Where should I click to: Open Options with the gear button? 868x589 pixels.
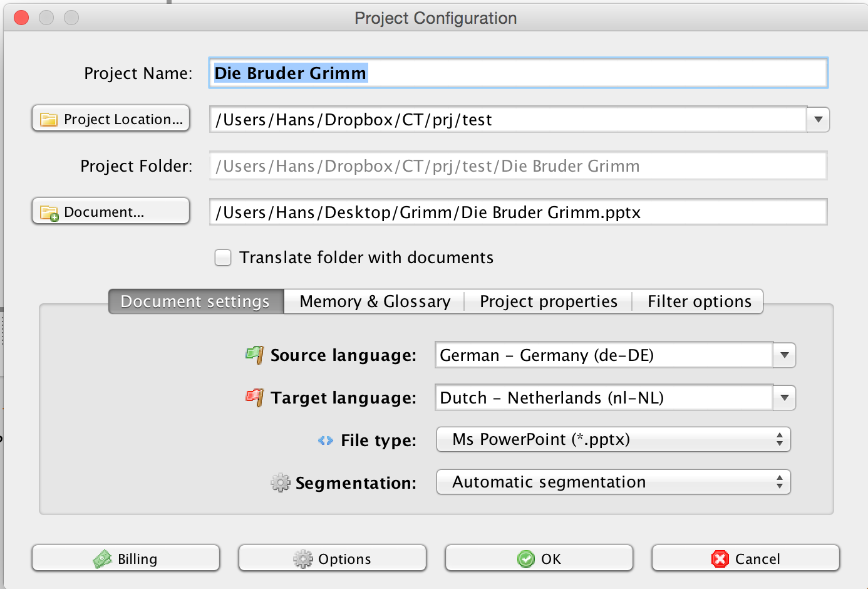(333, 558)
